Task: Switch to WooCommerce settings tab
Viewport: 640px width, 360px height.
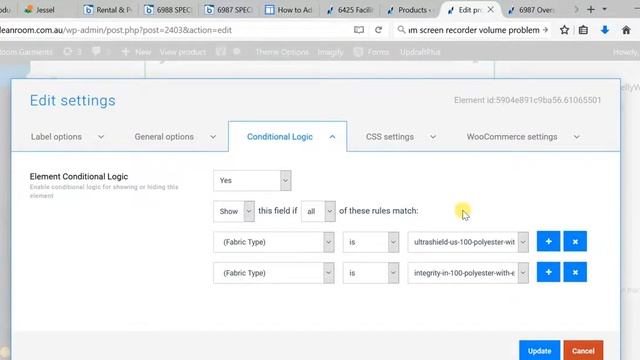Action: [x=522, y=137]
